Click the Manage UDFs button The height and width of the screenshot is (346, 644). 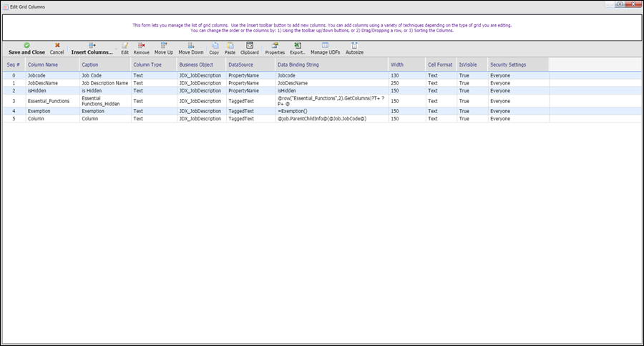pos(325,49)
